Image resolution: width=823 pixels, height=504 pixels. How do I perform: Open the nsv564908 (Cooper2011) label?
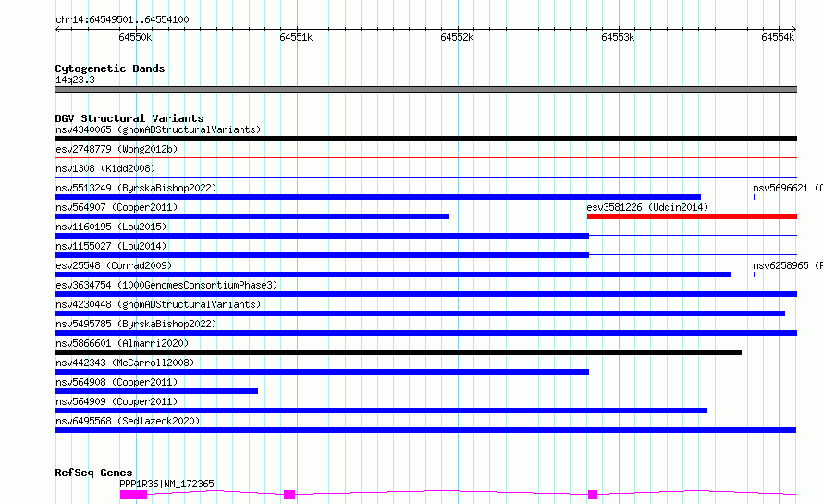click(117, 382)
